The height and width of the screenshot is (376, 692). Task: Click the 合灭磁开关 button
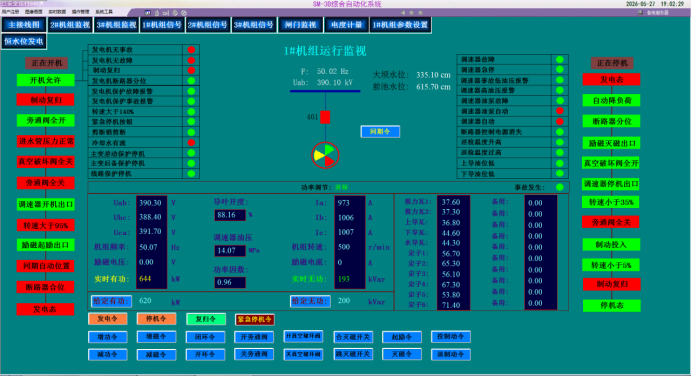pyautogui.click(x=353, y=337)
